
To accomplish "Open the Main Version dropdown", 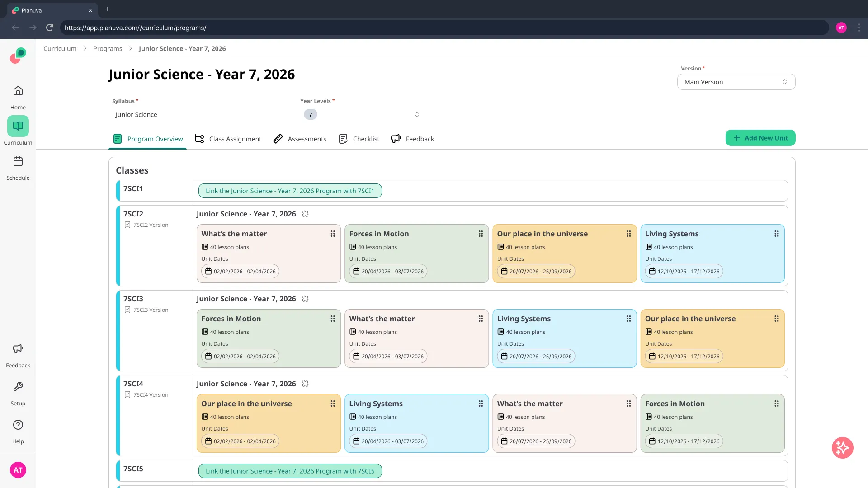I will tap(736, 82).
